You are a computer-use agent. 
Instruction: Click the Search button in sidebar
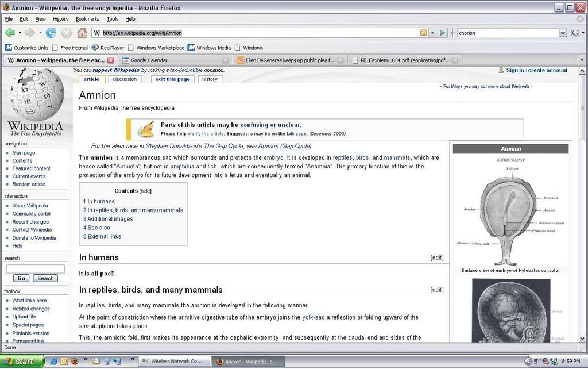coord(45,278)
